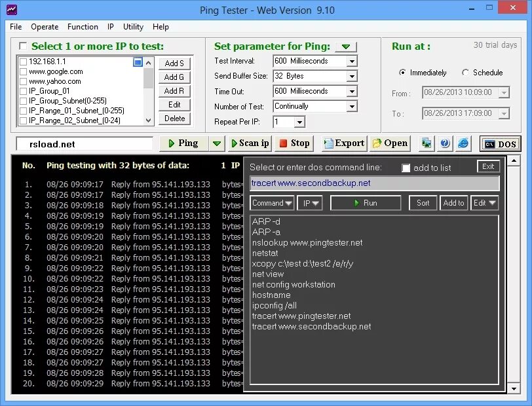
Task: Open the To date dropdown
Action: click(504, 113)
